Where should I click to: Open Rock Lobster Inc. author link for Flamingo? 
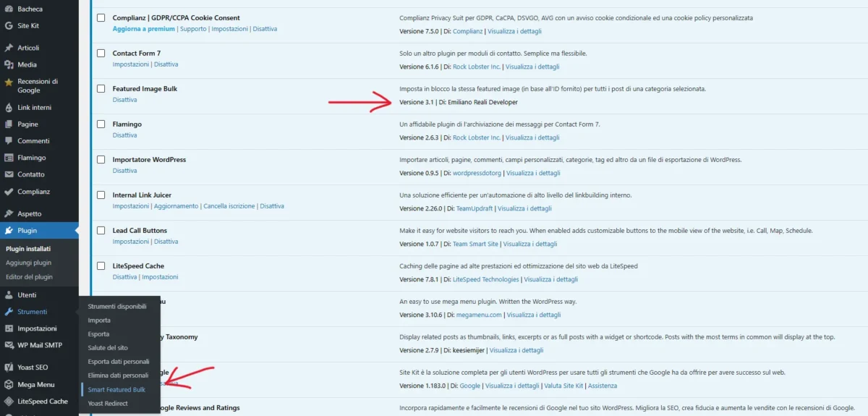477,137
